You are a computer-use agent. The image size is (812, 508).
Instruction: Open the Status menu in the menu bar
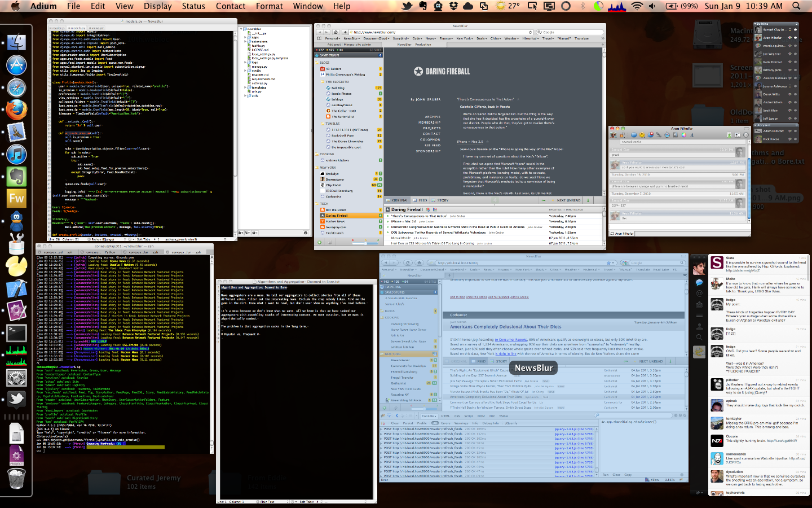193,6
